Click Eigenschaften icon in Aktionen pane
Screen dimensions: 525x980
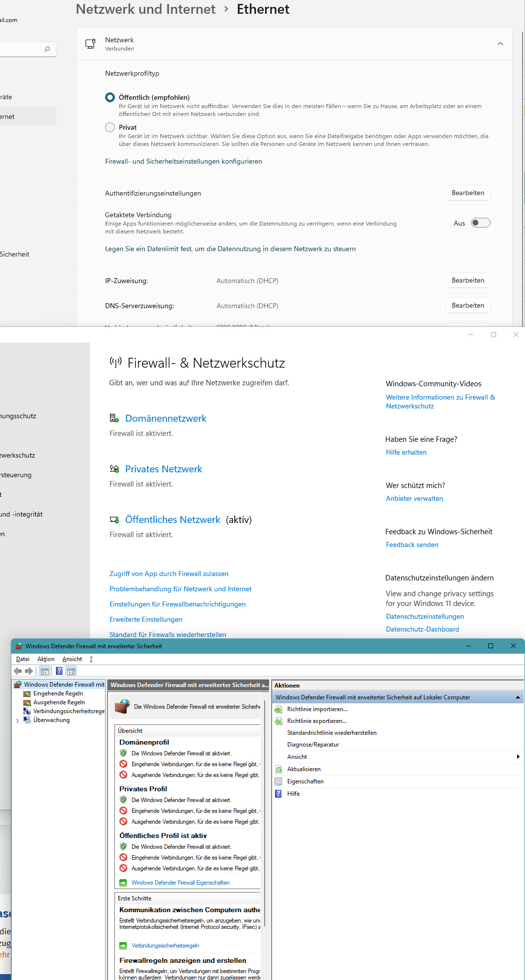278,781
